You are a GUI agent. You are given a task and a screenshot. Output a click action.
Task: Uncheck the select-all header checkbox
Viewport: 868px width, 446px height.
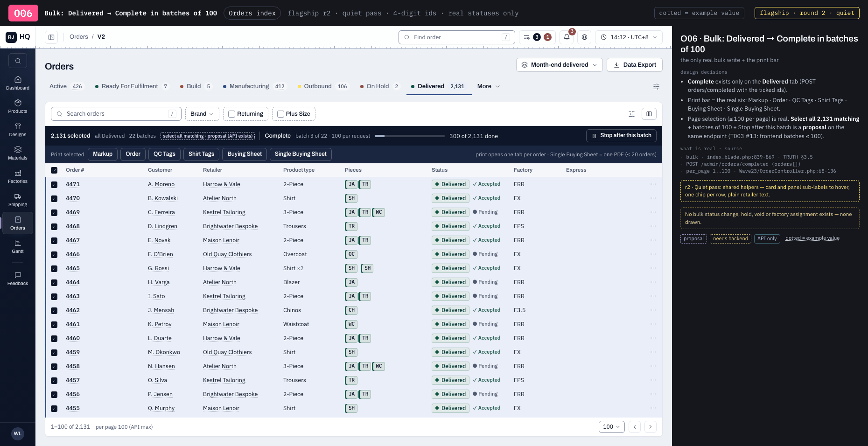coord(54,170)
